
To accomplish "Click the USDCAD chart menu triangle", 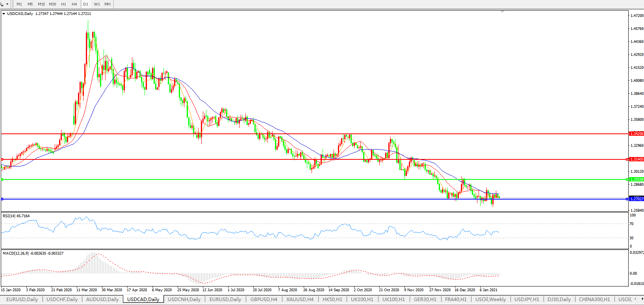I will click(x=4, y=14).
